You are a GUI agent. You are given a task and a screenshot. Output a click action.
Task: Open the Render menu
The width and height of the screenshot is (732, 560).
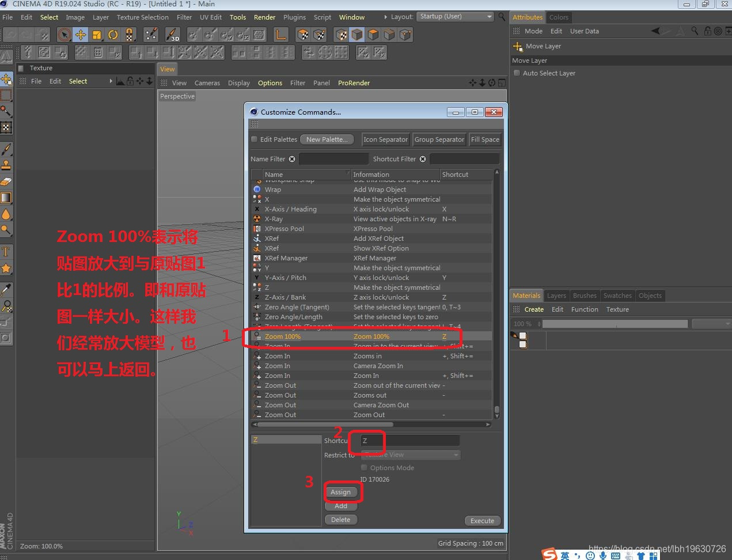[264, 17]
